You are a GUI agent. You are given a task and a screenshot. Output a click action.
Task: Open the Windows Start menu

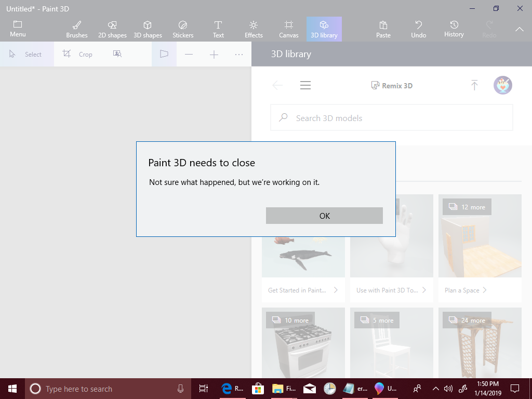12,389
